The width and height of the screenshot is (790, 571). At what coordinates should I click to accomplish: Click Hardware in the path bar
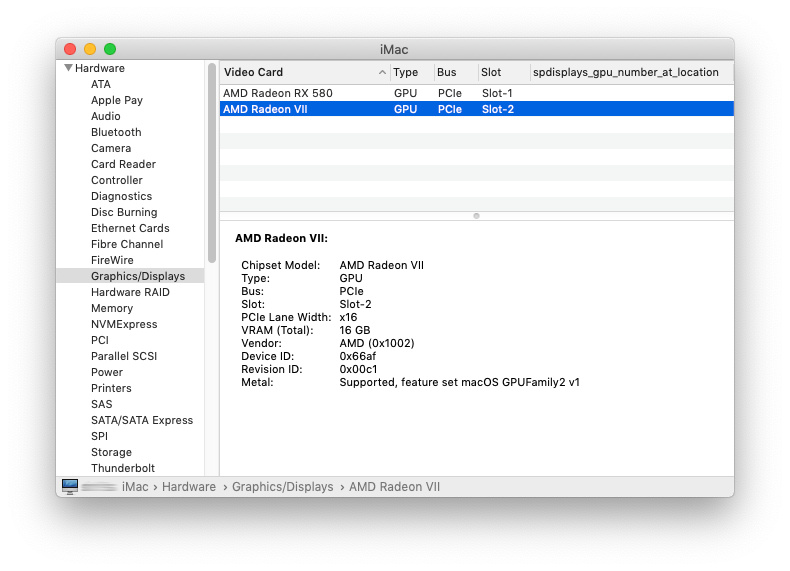(189, 487)
